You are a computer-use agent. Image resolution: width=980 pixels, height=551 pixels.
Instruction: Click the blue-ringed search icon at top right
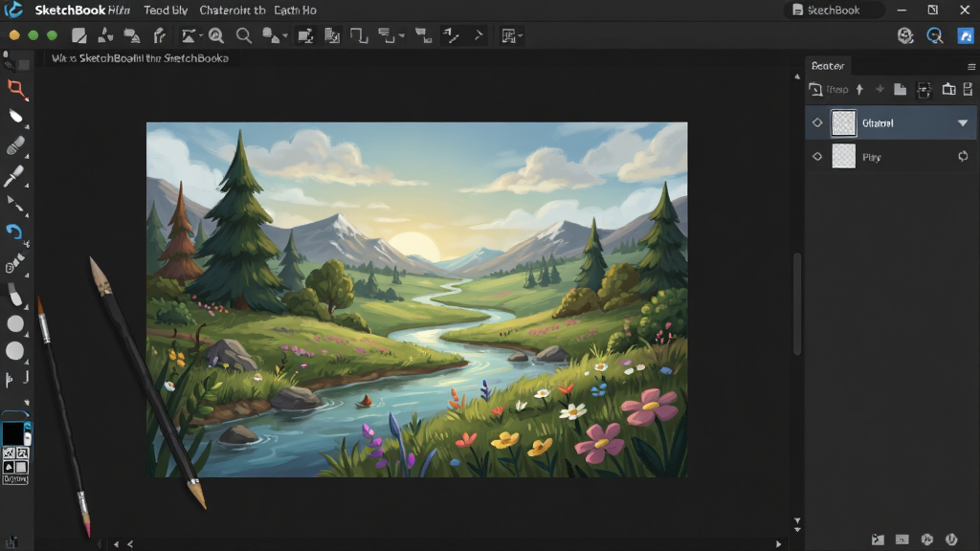pyautogui.click(x=935, y=35)
